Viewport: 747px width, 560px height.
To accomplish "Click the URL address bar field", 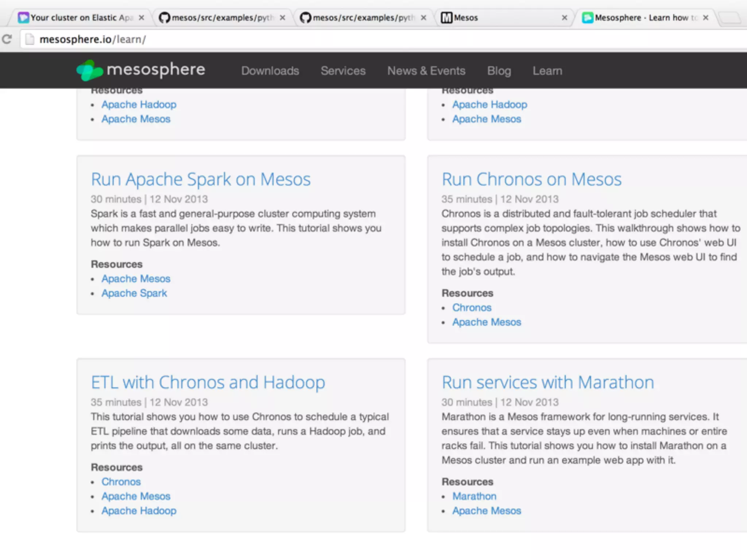I will (x=365, y=39).
